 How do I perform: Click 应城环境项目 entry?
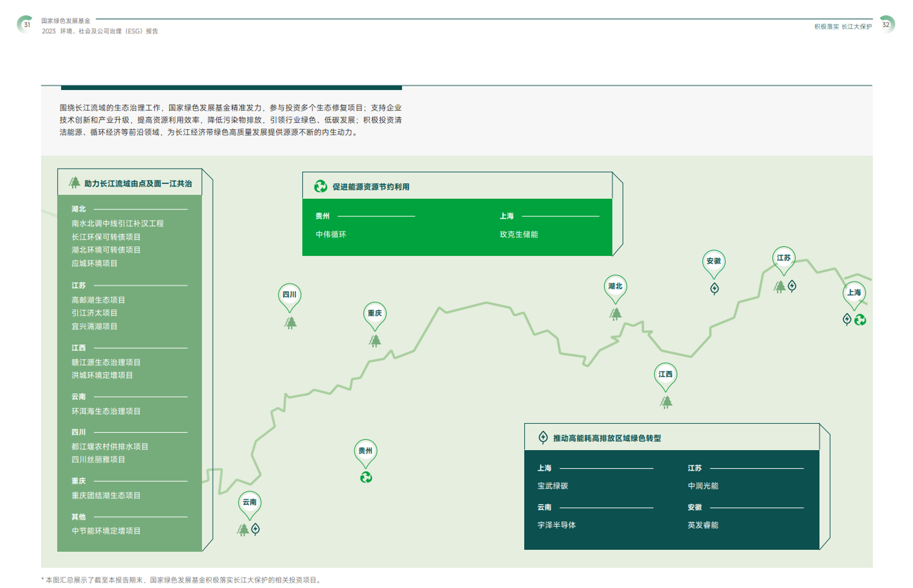[94, 263]
